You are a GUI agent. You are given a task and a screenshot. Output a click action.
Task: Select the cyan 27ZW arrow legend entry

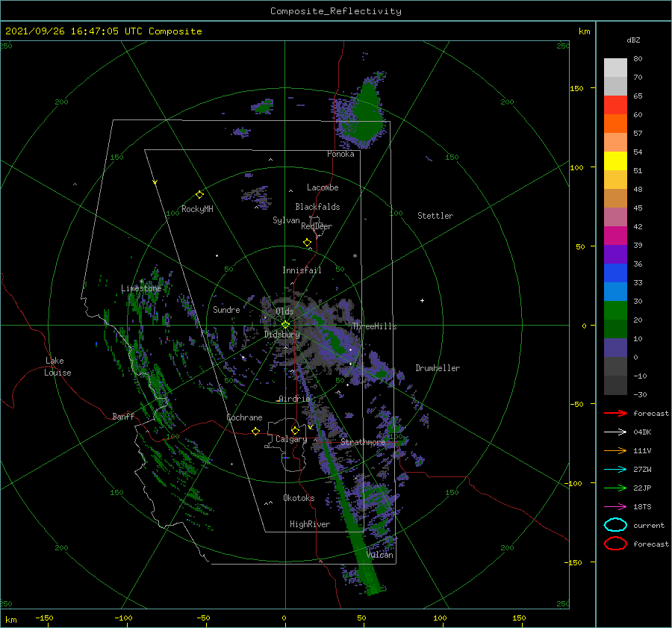click(615, 470)
